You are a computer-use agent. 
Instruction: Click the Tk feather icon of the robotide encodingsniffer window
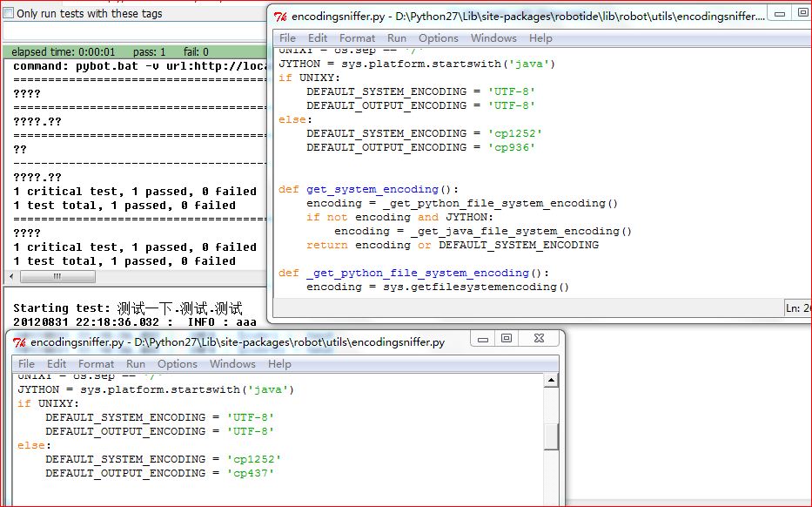pyautogui.click(x=280, y=17)
